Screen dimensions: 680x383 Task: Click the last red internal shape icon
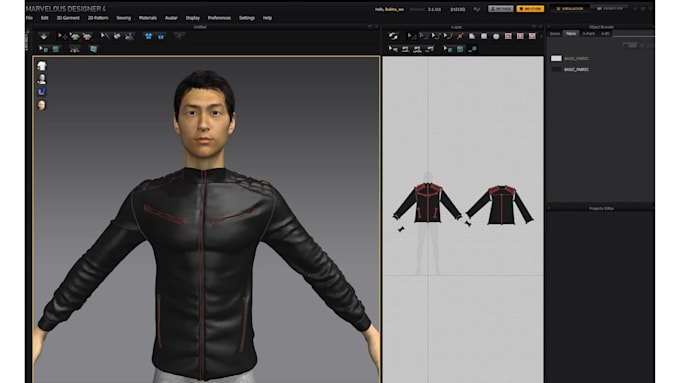(x=532, y=36)
